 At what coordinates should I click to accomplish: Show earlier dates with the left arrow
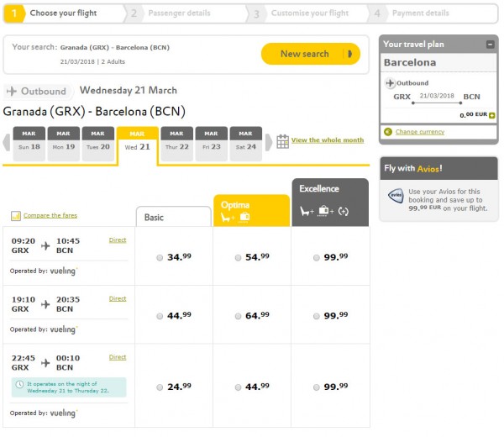[7, 142]
